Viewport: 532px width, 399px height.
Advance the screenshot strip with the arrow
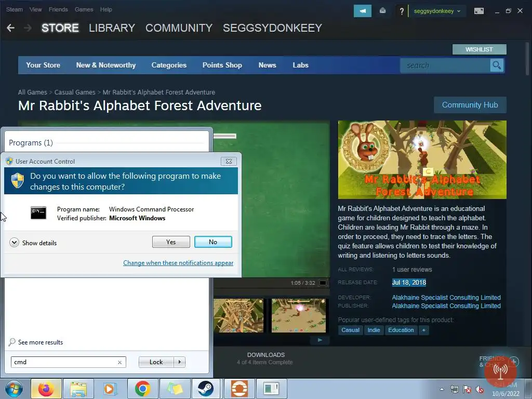(x=320, y=340)
